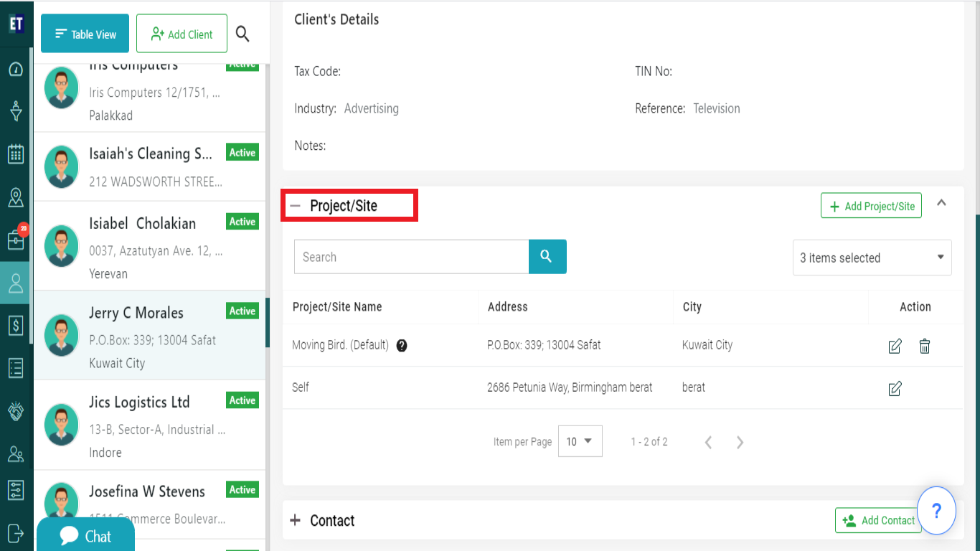Collapse Project/Site panel with chevron up
980x551 pixels.
942,204
